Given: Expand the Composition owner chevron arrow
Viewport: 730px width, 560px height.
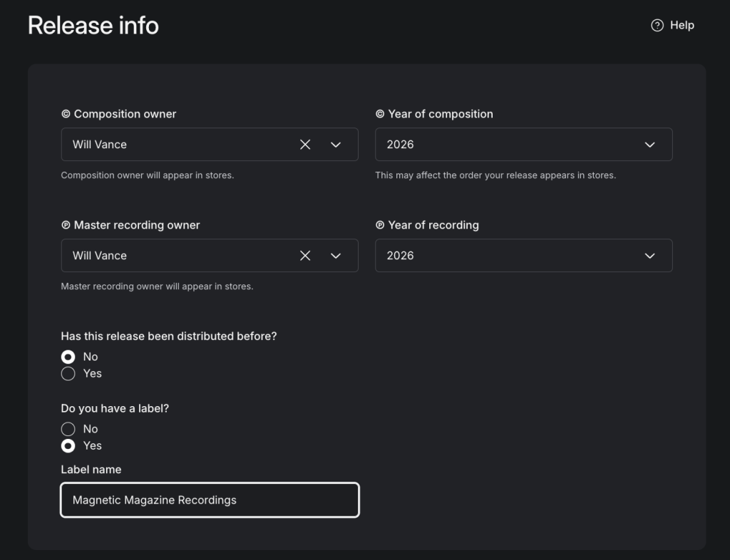Looking at the screenshot, I should tap(336, 145).
